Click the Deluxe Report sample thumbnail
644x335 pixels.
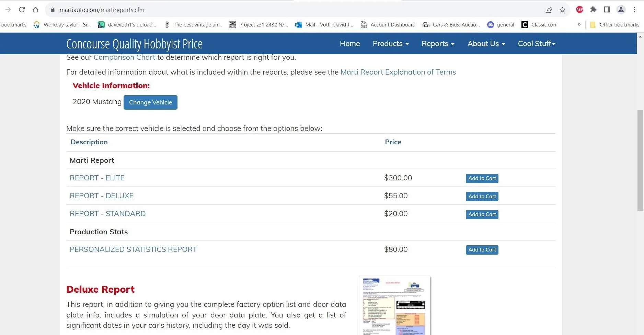coord(395,305)
